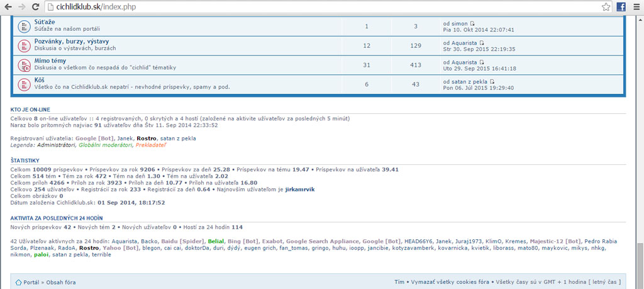Image resolution: width=644 pixels, height=289 pixels.
Task: View latest post icon beside satan z pekla
Action: [x=492, y=82]
